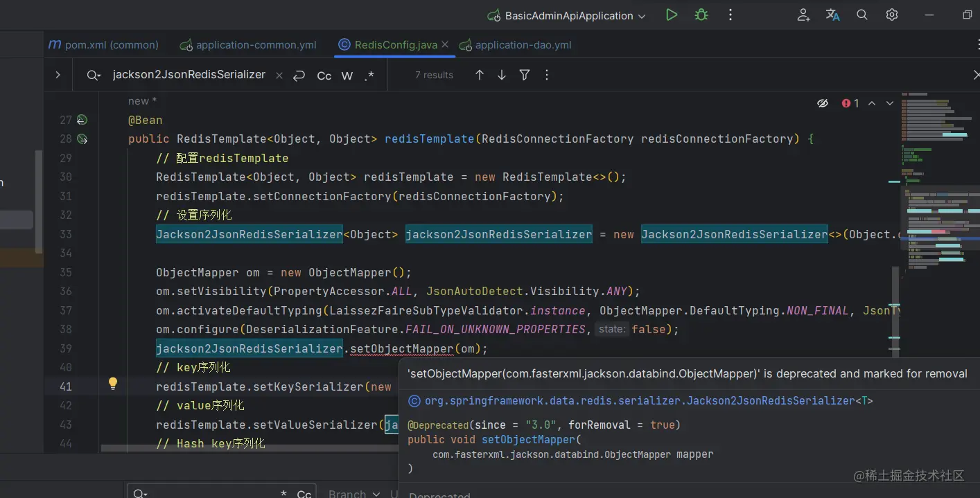Start debugging with the bug icon
The width and height of the screenshot is (980, 498).
(x=701, y=15)
